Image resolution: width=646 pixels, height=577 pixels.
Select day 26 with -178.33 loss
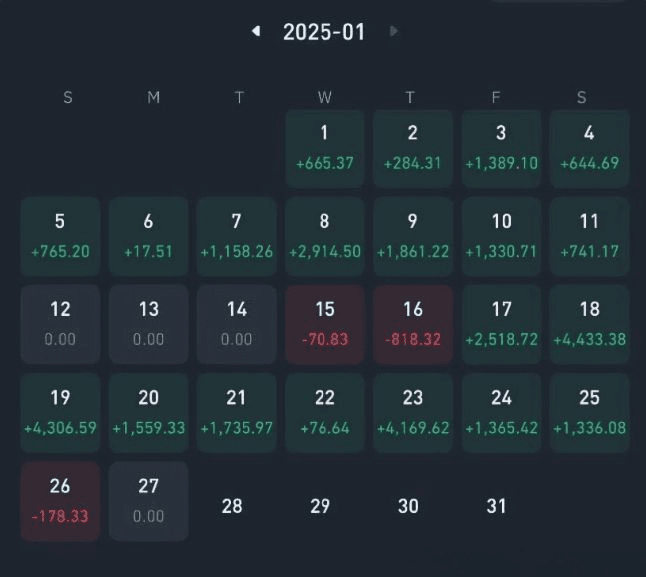point(60,500)
